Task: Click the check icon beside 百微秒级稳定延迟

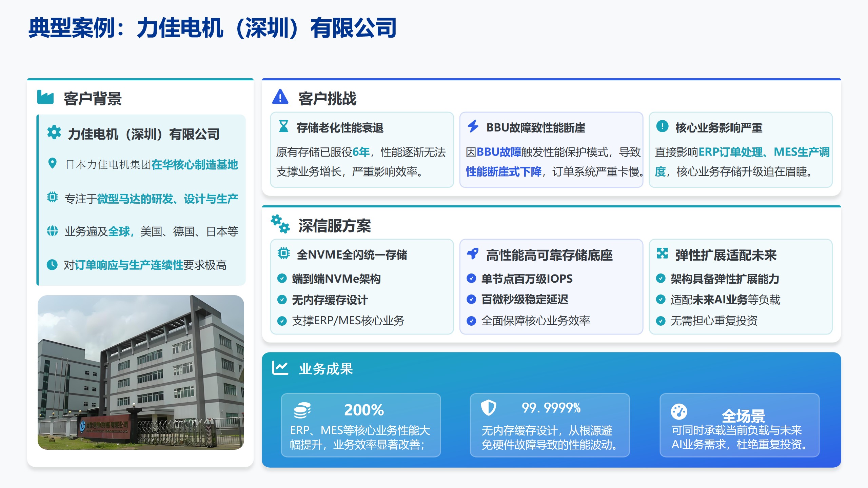Action: 471,299
